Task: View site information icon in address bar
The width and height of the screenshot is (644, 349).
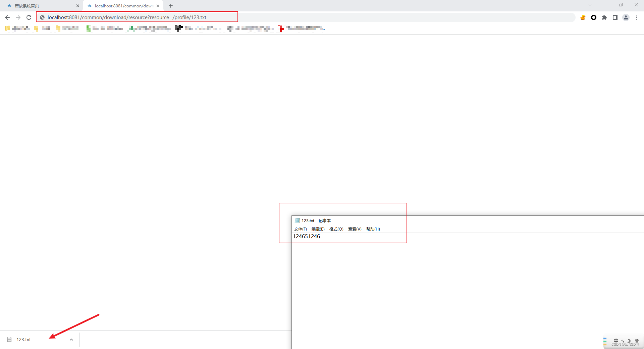Action: [42, 17]
